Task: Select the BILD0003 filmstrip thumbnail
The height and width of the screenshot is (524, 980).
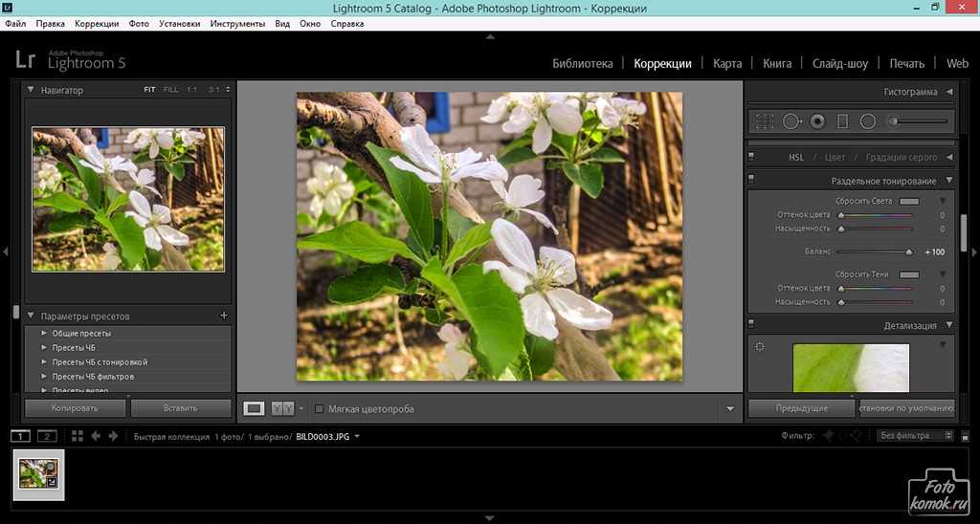Action: pos(38,474)
